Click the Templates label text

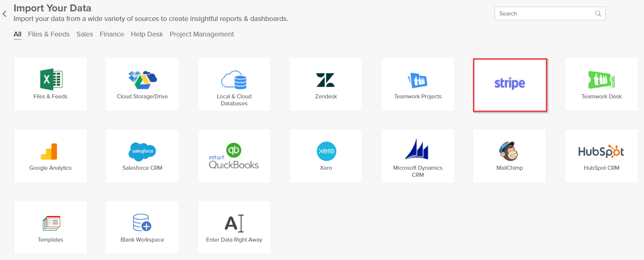50,240
